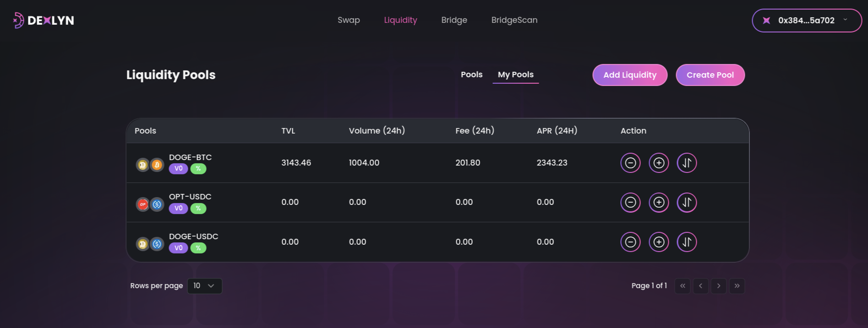
Task: Click the Dexlyn logo
Action: [x=44, y=21]
